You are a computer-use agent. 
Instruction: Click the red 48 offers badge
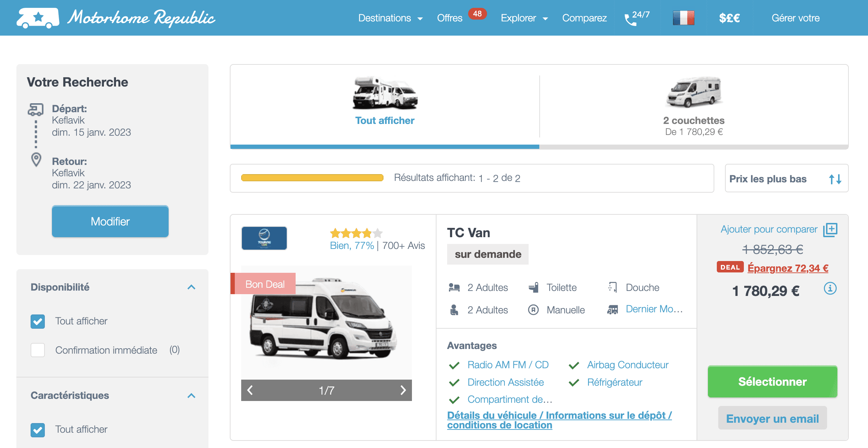click(477, 14)
